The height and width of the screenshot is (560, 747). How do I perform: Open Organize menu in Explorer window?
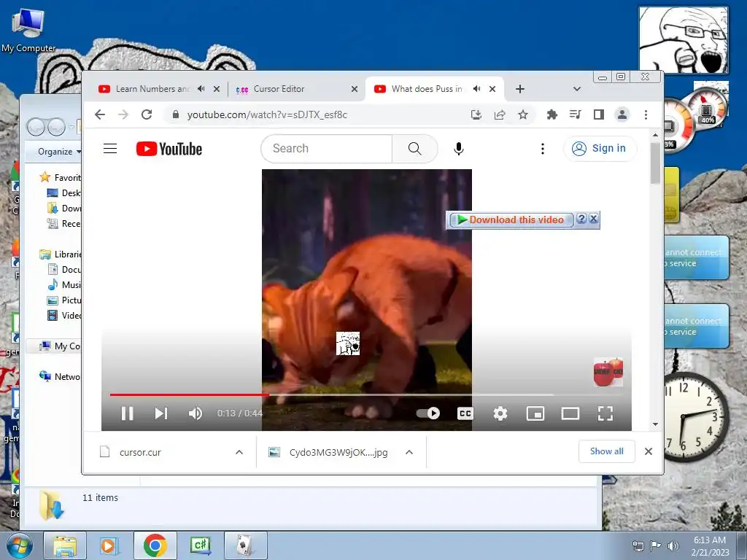[x=59, y=152]
